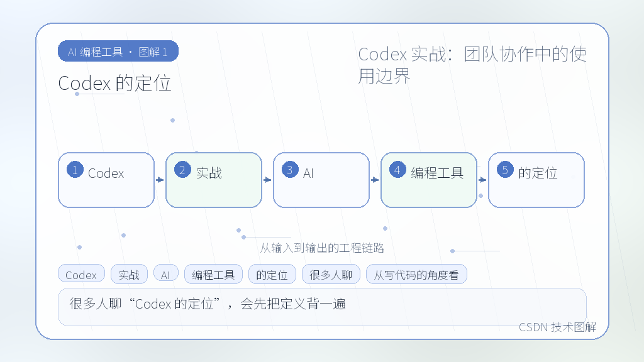Click the numbered circle 1 icon
Image resolution: width=644 pixels, height=362 pixels.
pyautogui.click(x=75, y=170)
